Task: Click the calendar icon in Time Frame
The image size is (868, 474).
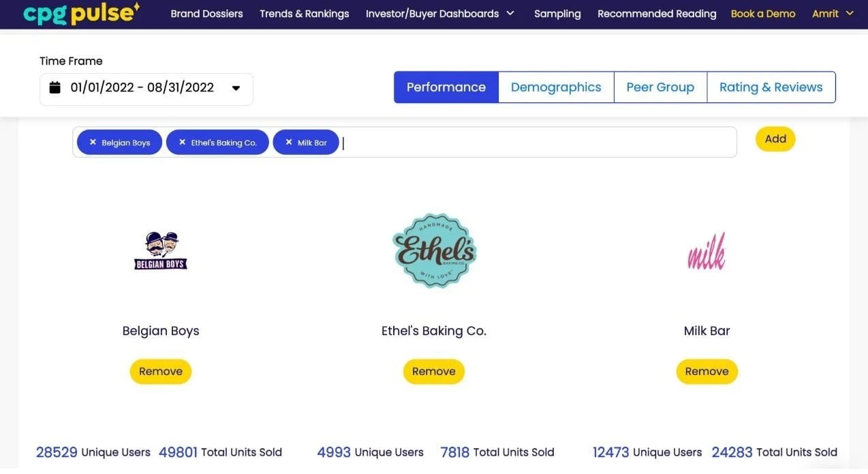Action: pyautogui.click(x=55, y=87)
